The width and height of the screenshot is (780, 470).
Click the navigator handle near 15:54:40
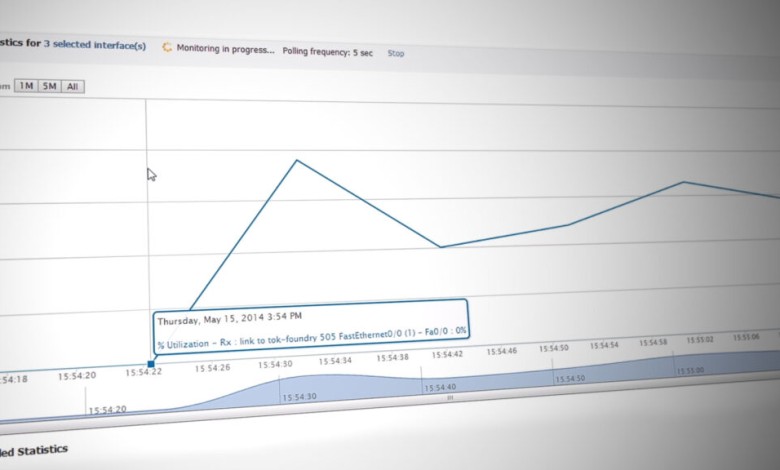click(x=450, y=397)
